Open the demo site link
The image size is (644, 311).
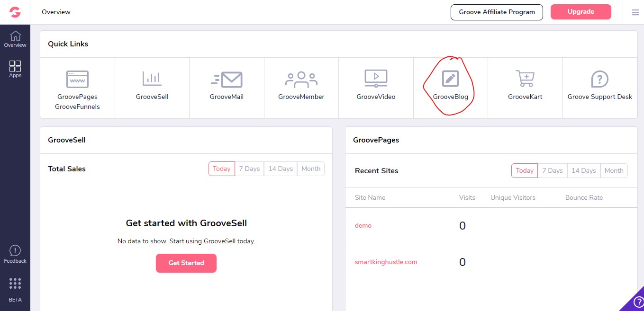pos(363,226)
